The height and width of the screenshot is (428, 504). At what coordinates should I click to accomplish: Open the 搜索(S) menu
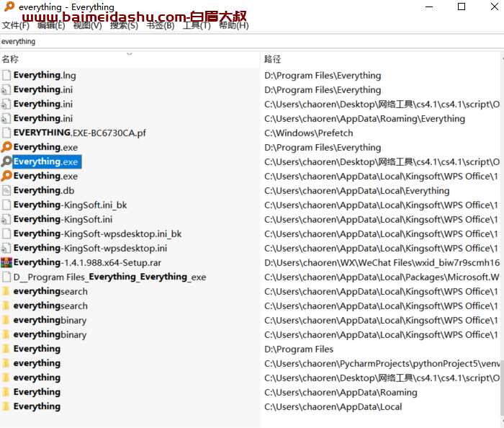tap(124, 25)
